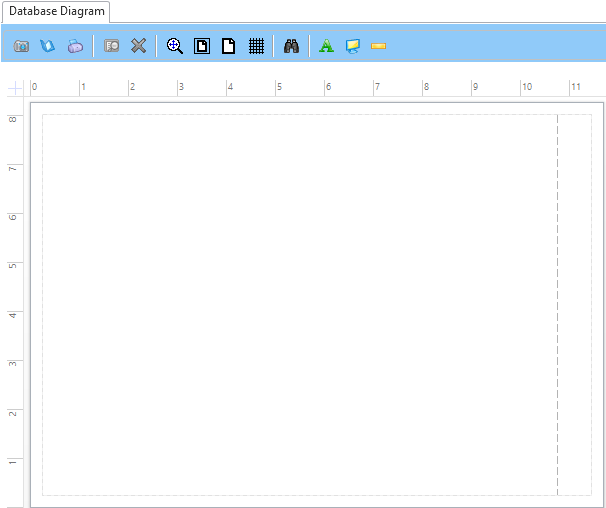The image size is (606, 508).
Task: Click the vertical ruler at mark 4
Action: point(13,315)
